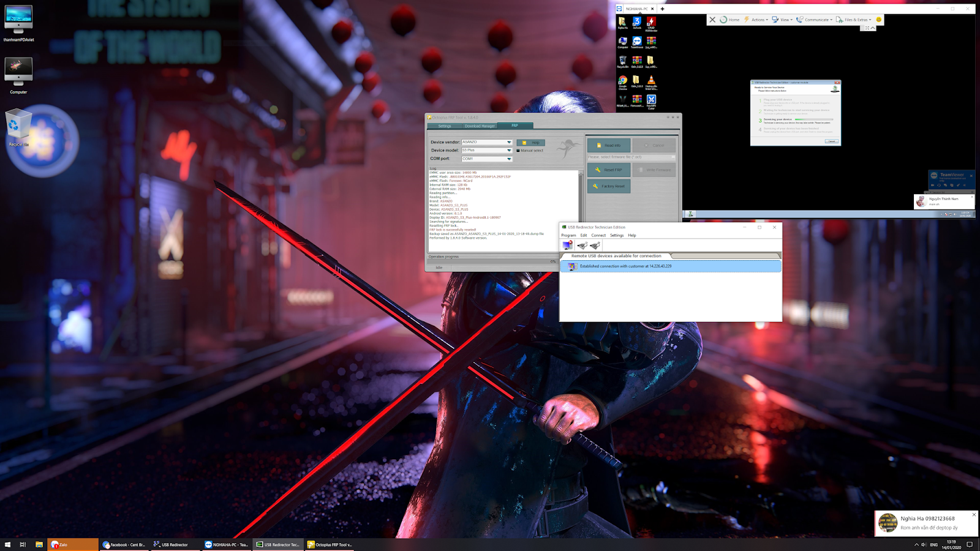
Task: Open Connect menu in USB Redirector
Action: (x=598, y=235)
